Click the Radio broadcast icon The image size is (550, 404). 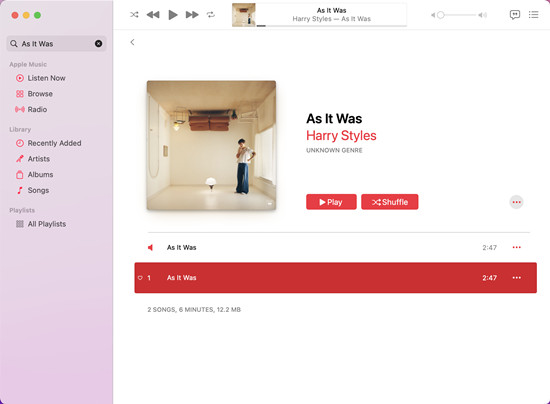click(x=20, y=109)
